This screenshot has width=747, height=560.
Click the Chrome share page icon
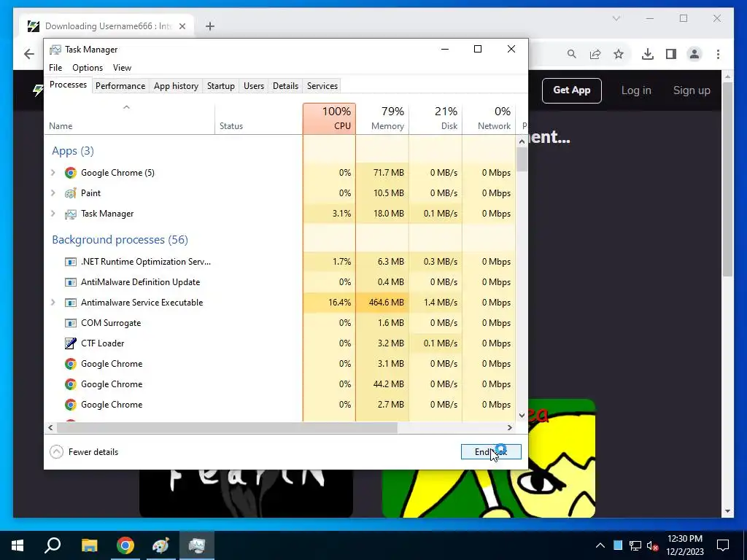coord(595,54)
